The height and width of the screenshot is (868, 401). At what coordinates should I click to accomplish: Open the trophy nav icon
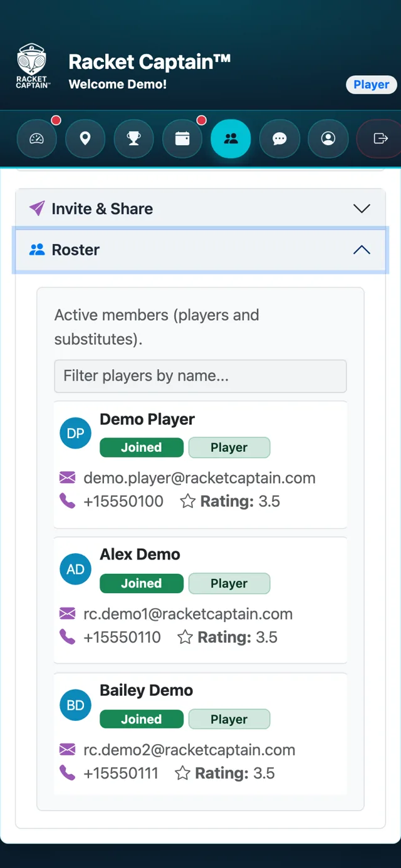(x=134, y=138)
